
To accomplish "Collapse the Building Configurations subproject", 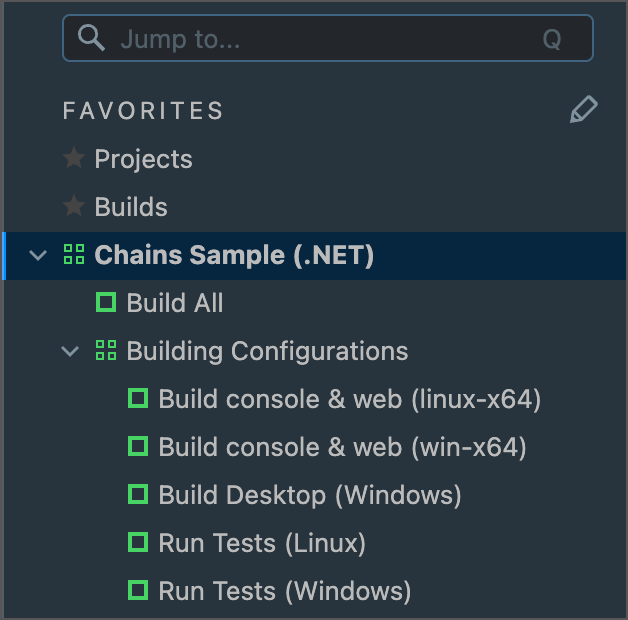I will coord(71,351).
